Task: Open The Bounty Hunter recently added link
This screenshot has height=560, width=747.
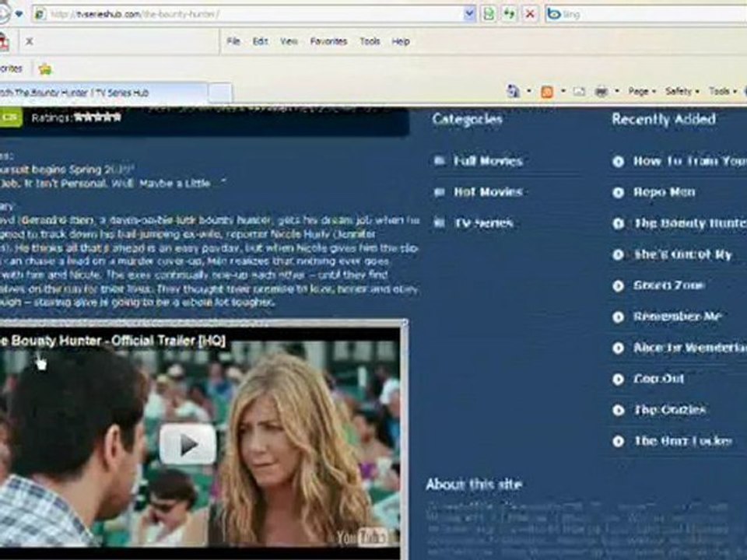Action: pos(690,223)
